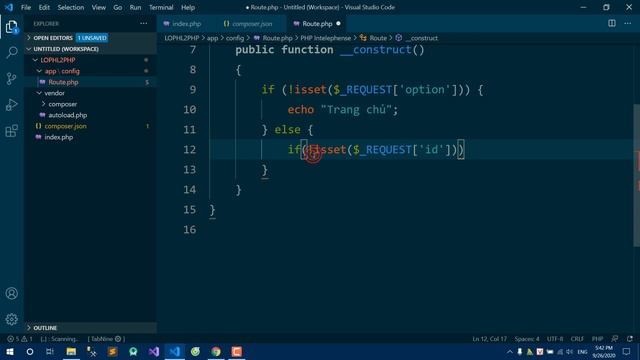
Task: Open Camtasia recorder icon on taskbar
Action: 237,351
